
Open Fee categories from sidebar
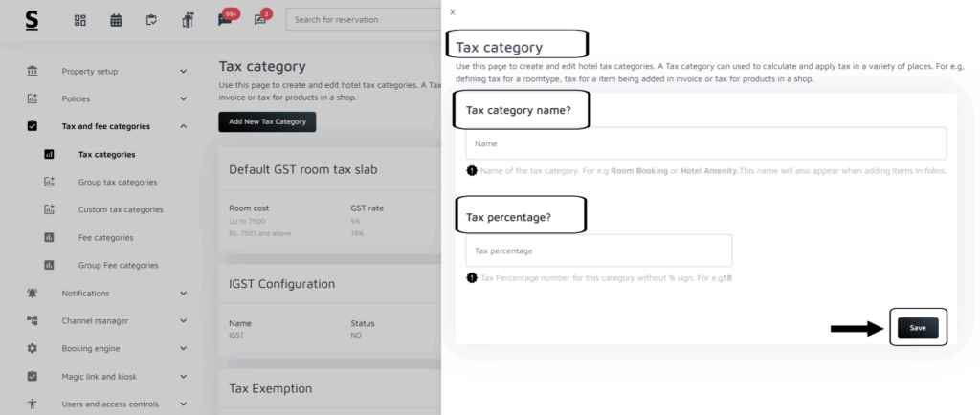tap(105, 237)
